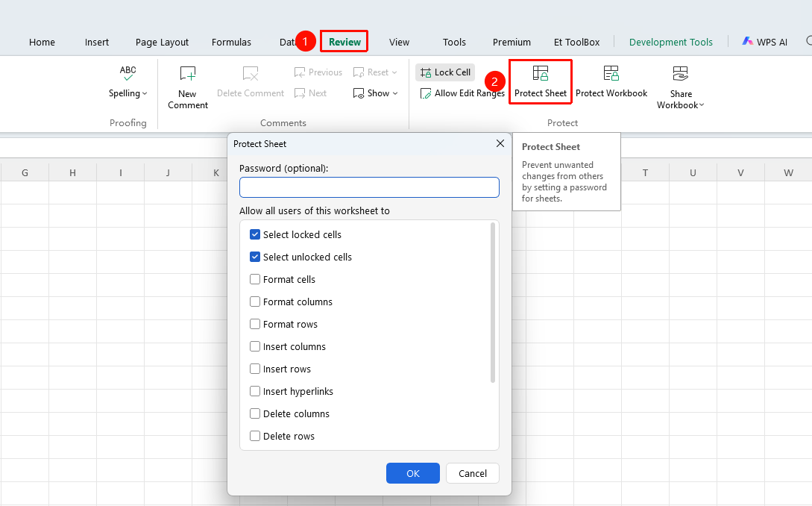
Task: Expand the Share Workbook dropdown arrow
Action: point(702,105)
